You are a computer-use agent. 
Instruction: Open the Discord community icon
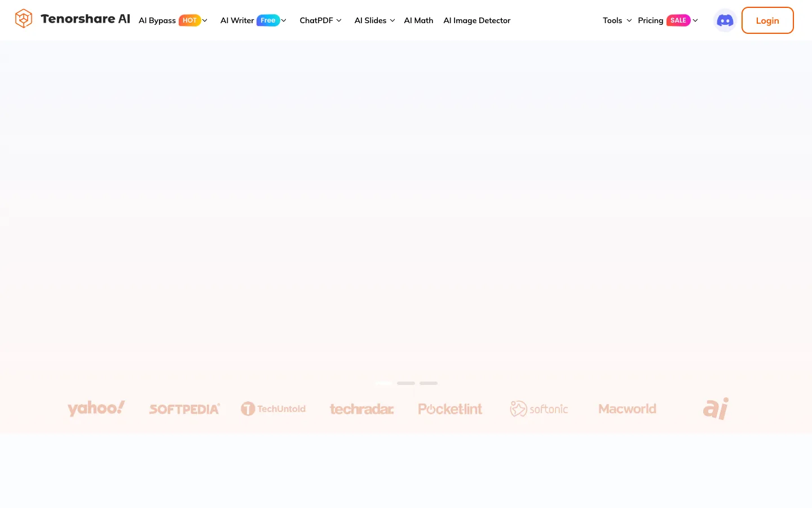725,20
